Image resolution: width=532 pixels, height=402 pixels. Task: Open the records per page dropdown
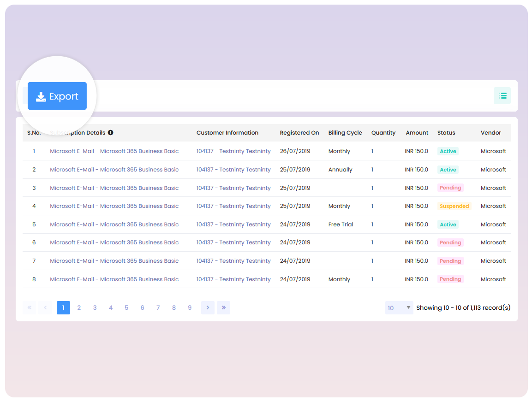[399, 308]
